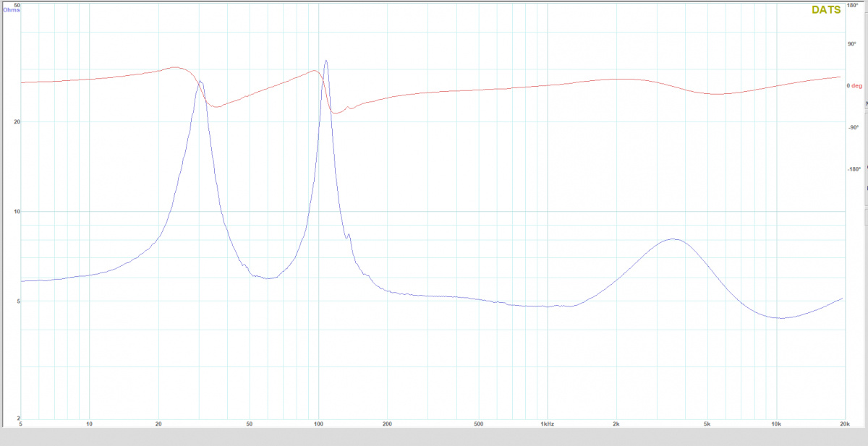
Task: Click the 10 tick label on the Ohms axis
Action: tap(16, 212)
